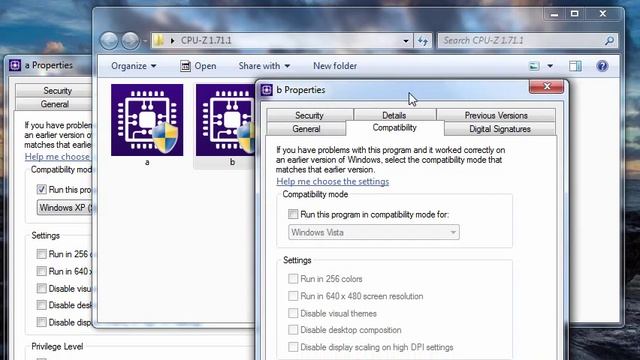Click the Explorer forward navigation arrow
The height and width of the screenshot is (360, 640).
[130, 41]
